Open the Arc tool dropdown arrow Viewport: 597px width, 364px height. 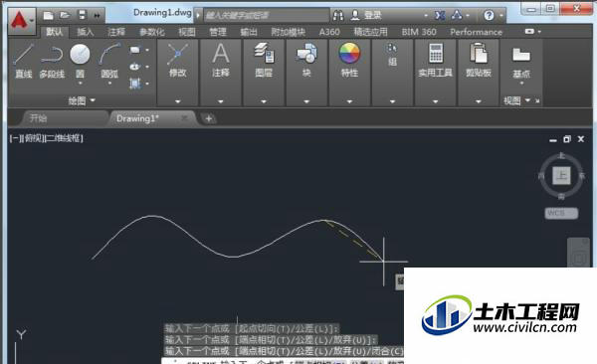pyautogui.click(x=109, y=83)
